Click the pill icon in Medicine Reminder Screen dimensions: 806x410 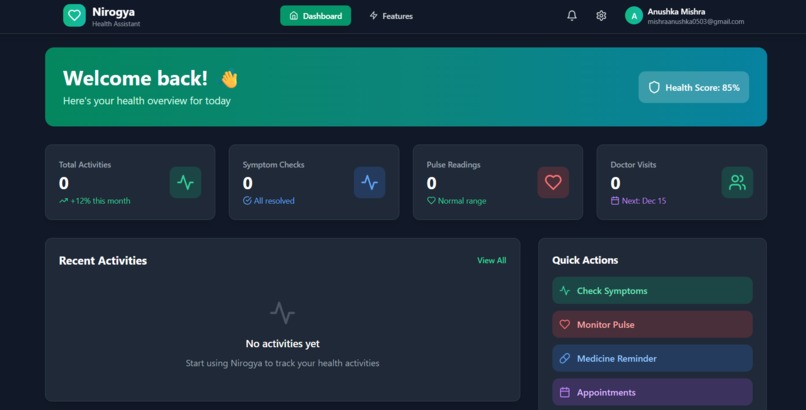pos(564,359)
